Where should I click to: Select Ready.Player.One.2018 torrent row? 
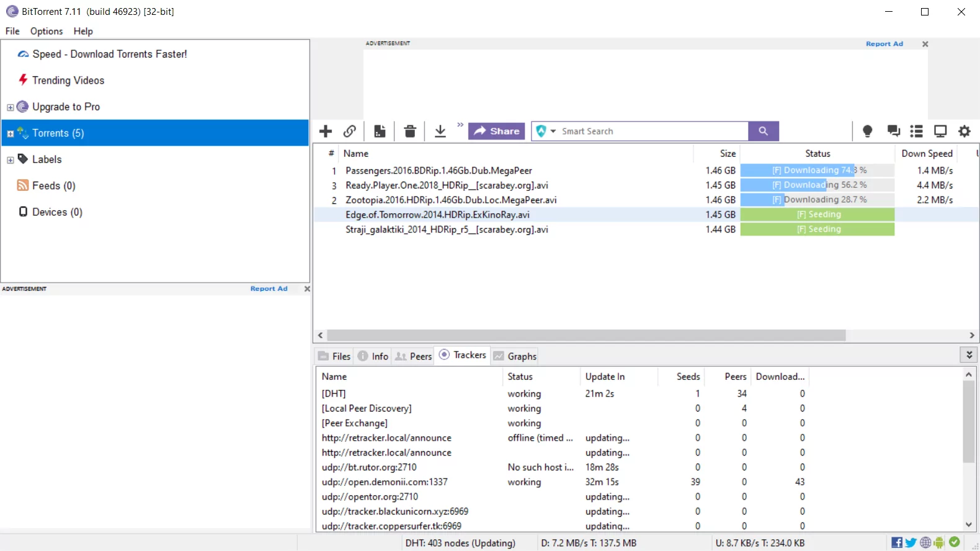point(645,185)
